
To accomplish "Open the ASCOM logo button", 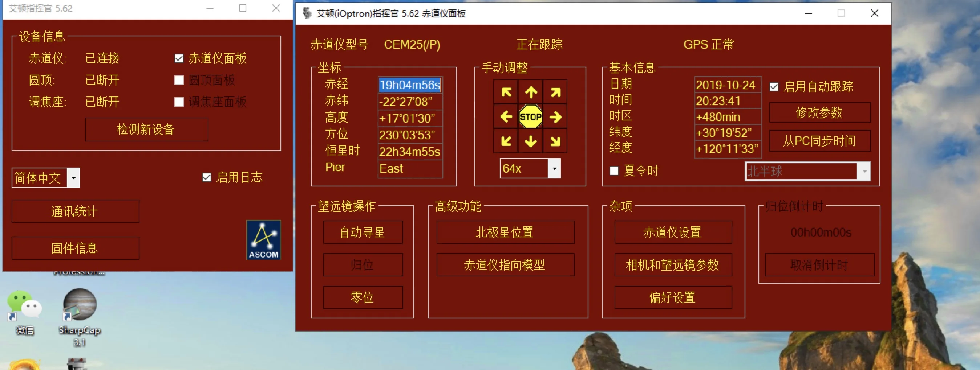I will [264, 240].
